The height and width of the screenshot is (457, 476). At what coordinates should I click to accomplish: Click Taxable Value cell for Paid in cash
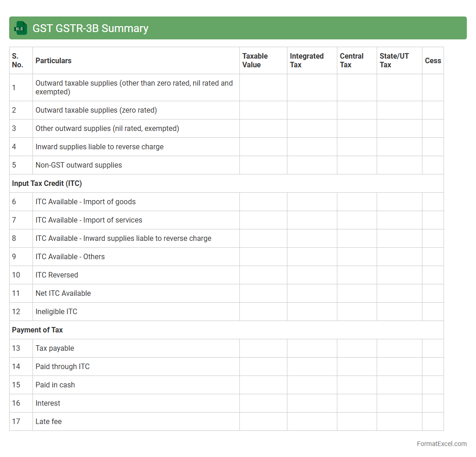(263, 385)
